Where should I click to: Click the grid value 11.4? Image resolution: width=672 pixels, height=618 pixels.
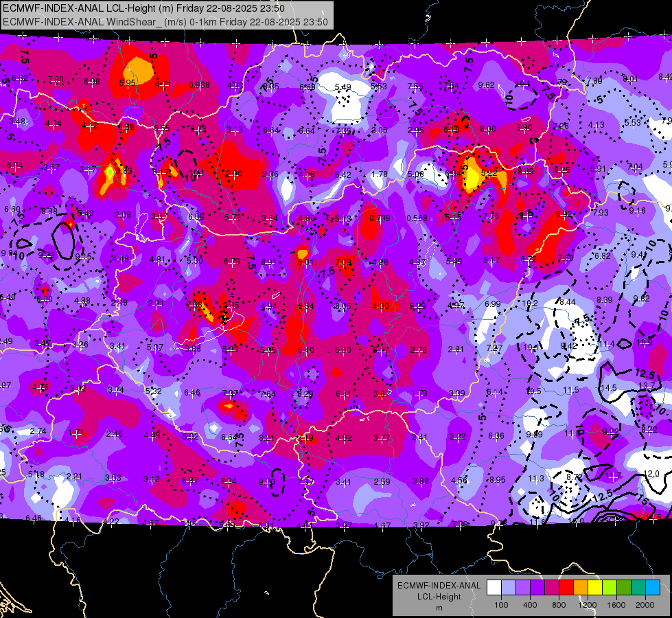click(606, 345)
